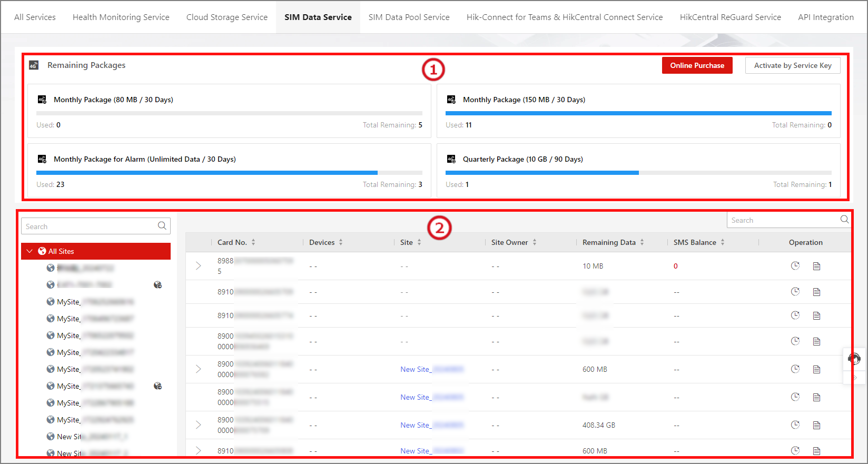Click document icon in the 408.34 GB row

pyautogui.click(x=816, y=425)
